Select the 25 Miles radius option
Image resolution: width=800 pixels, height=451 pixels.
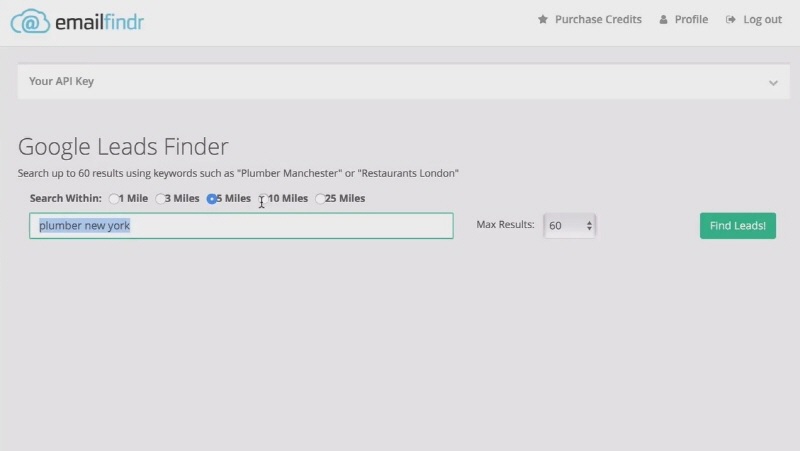pyautogui.click(x=320, y=199)
